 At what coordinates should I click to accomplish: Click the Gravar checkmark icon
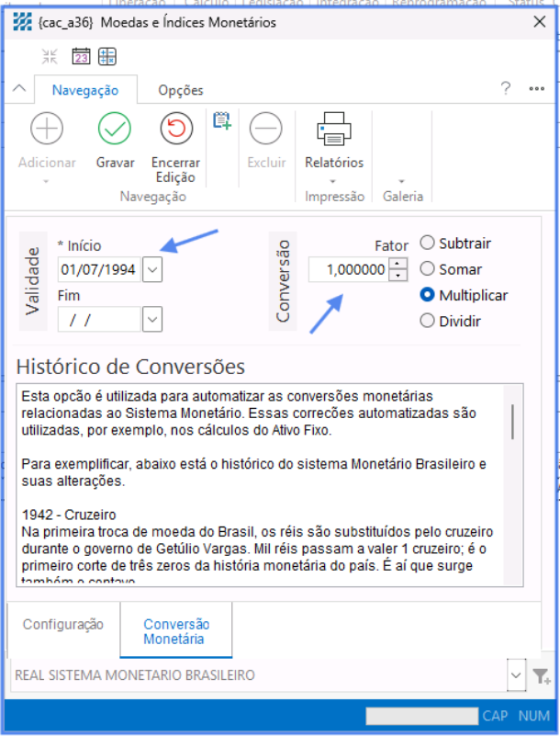pos(115,129)
